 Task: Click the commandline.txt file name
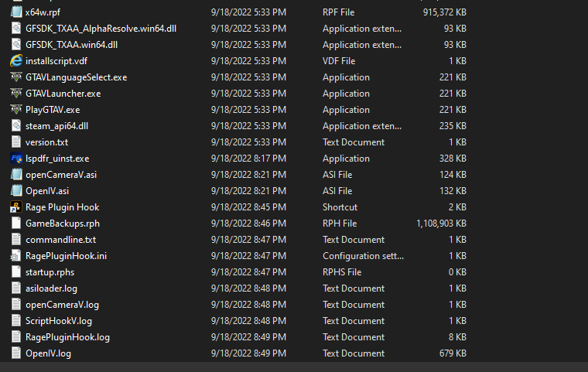pos(61,240)
